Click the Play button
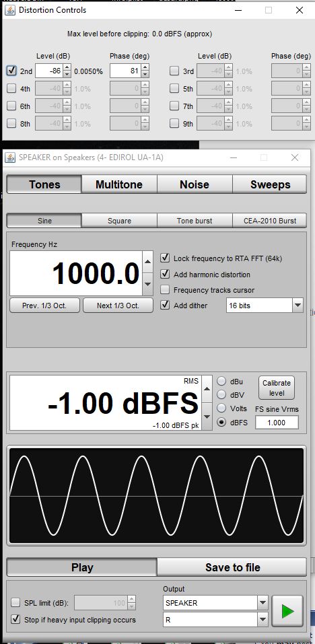The height and width of the screenshot is (644, 315). [x=81, y=567]
